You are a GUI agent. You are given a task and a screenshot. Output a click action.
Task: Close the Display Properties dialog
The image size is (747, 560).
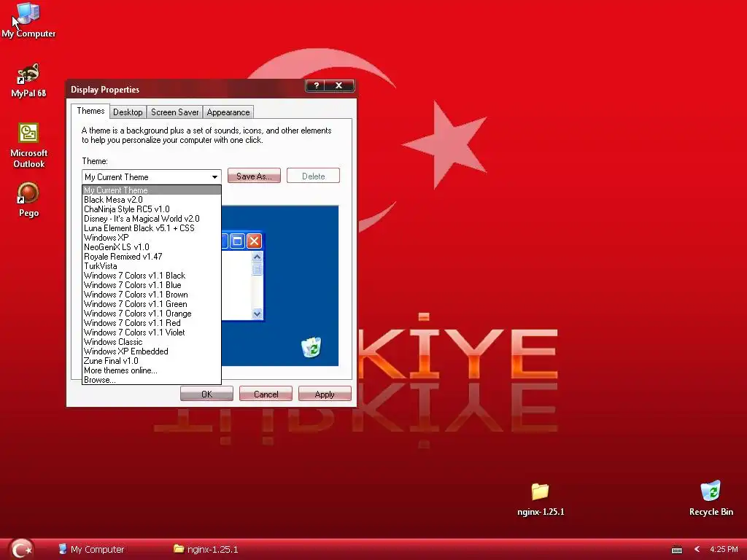339,85
